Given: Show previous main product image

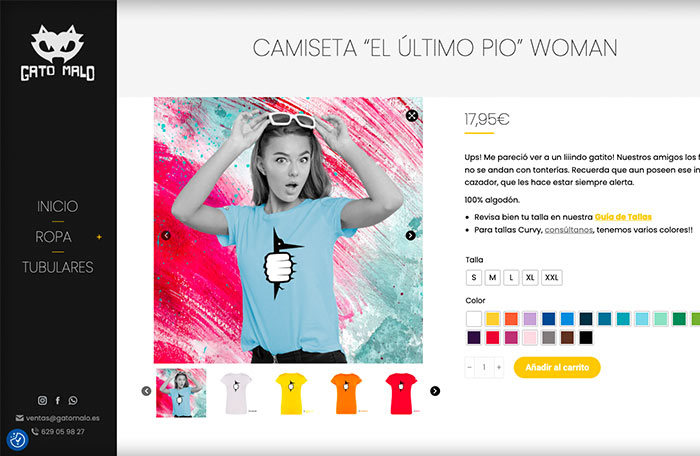Looking at the screenshot, I should (166, 235).
